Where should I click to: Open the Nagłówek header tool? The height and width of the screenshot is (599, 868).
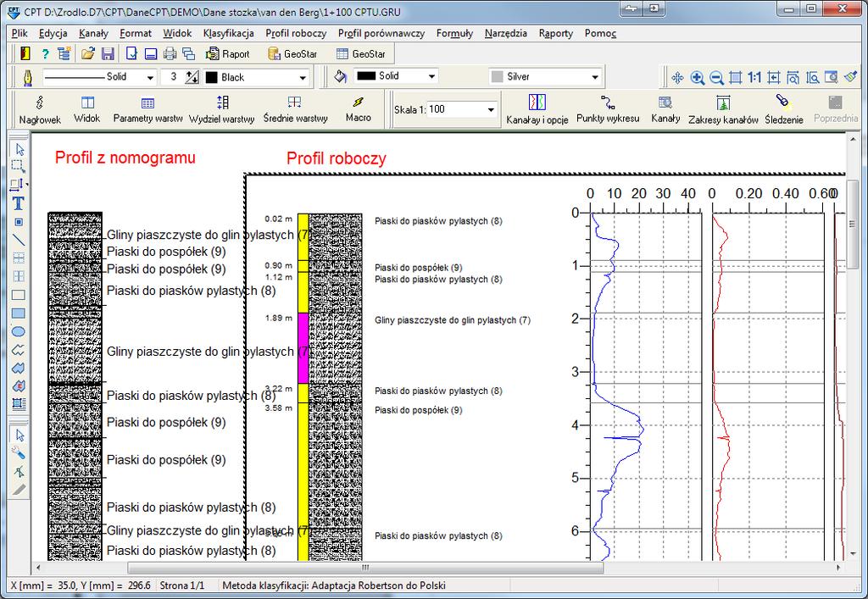pos(40,109)
